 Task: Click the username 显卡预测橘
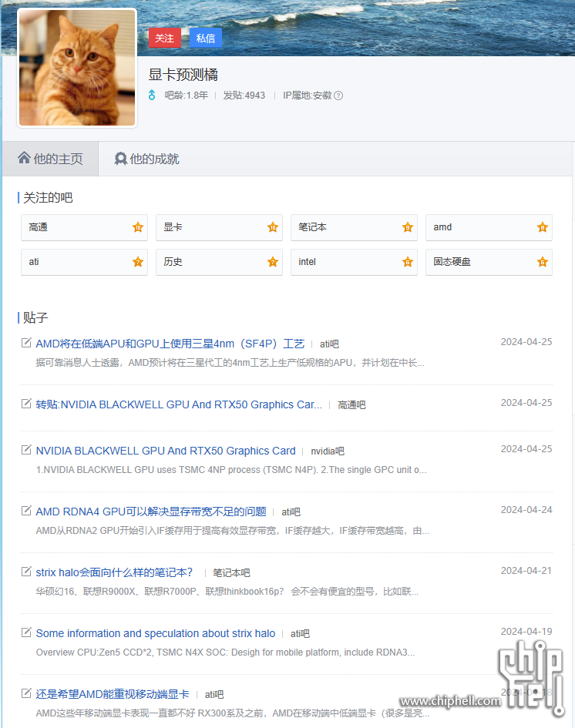183,75
